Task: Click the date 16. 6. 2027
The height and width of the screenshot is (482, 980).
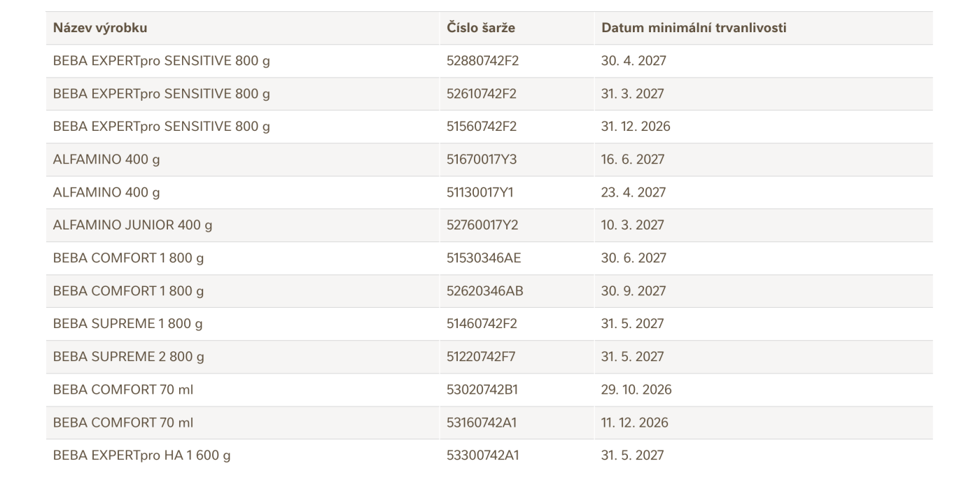Action: 633,160
